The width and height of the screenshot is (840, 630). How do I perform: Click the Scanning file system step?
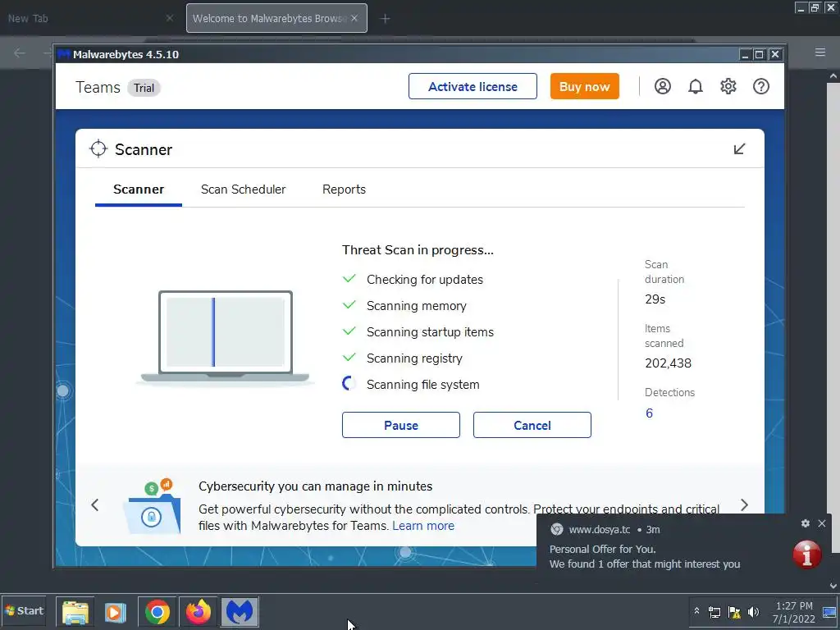coord(422,384)
